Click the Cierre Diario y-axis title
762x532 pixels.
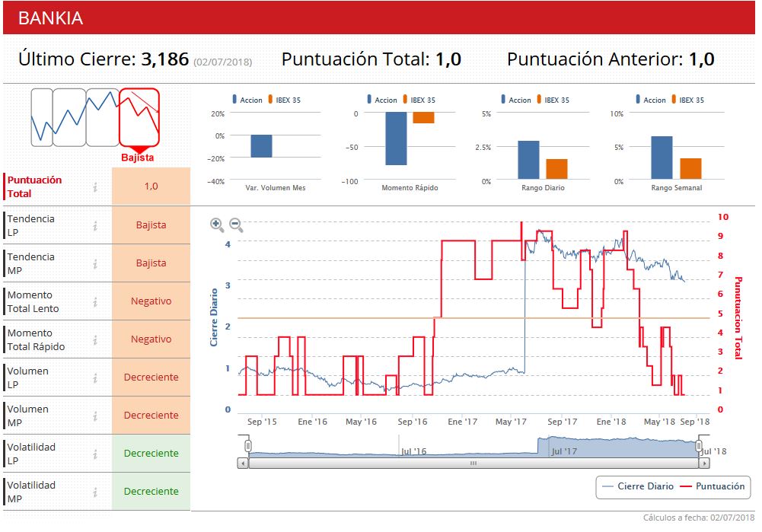click(x=214, y=317)
